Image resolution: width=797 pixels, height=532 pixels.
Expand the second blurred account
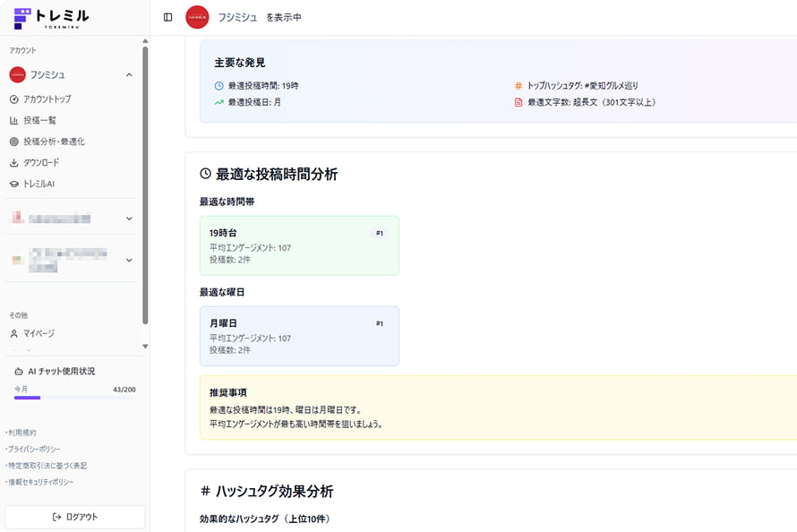click(x=129, y=219)
